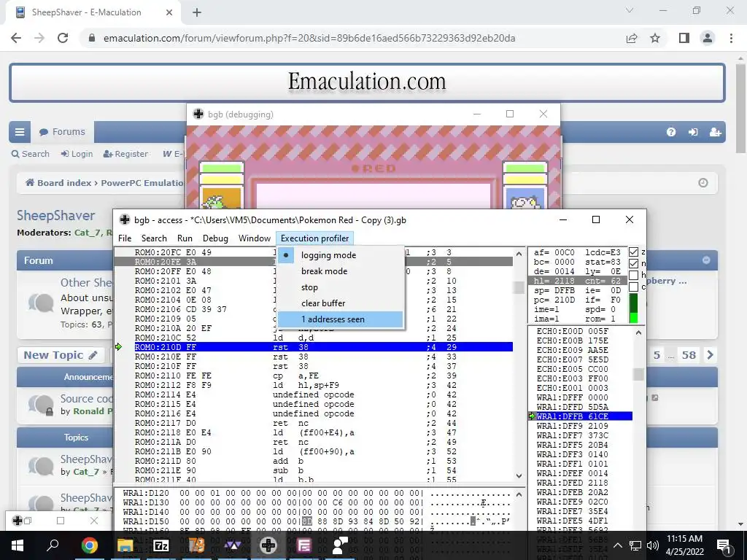This screenshot has height=560, width=747.
Task: Click the bgb gamepad icon in taskbar
Action: pos(268,545)
